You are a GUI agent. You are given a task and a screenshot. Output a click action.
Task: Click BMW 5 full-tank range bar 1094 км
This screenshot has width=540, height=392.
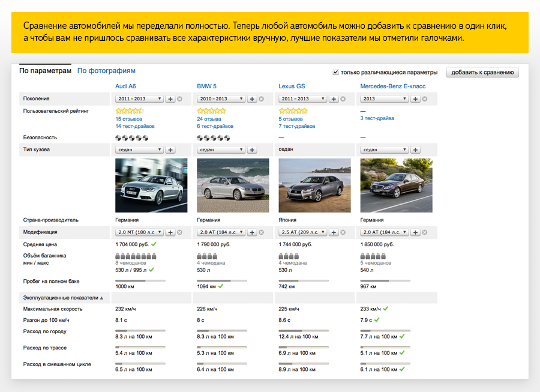click(x=222, y=281)
